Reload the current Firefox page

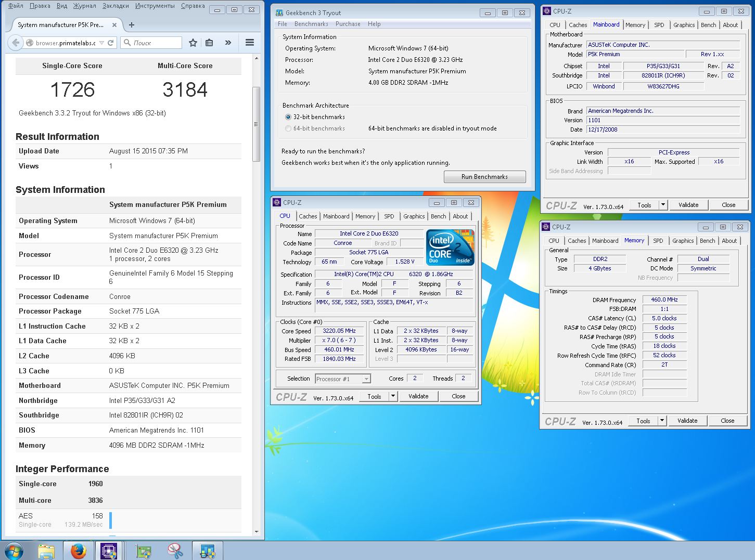110,43
